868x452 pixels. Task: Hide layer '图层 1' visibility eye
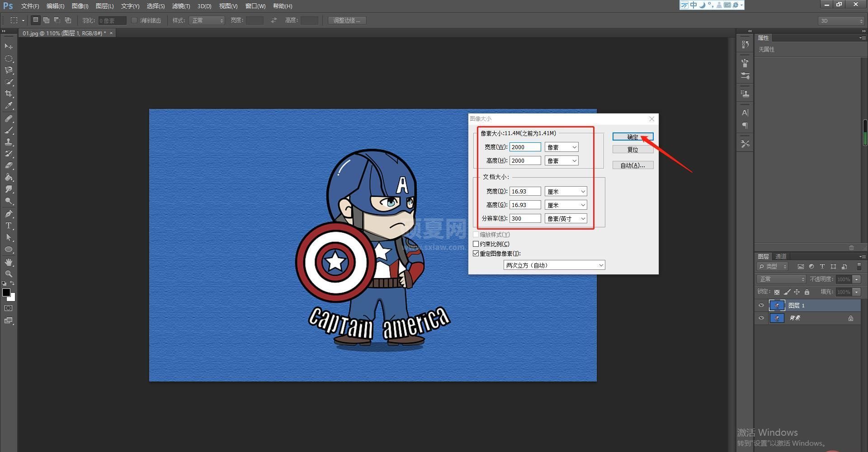(761, 306)
